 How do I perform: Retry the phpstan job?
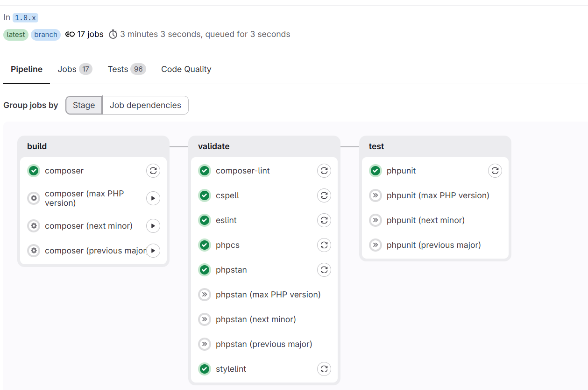[324, 270]
